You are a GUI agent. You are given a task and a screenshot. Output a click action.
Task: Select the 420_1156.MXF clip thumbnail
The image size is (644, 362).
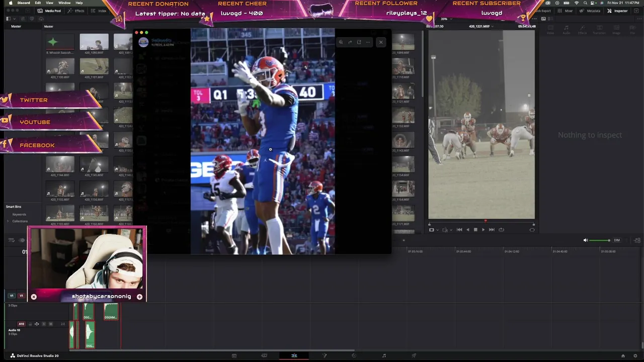pyautogui.click(x=94, y=189)
